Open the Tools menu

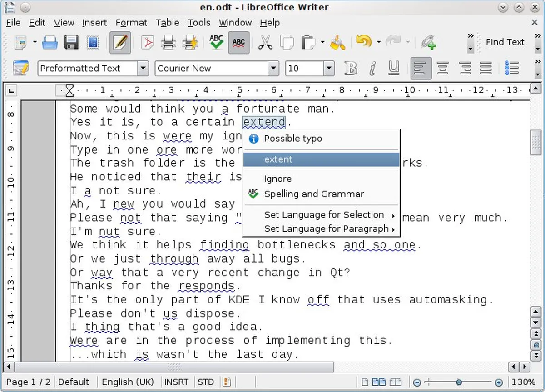pyautogui.click(x=199, y=23)
